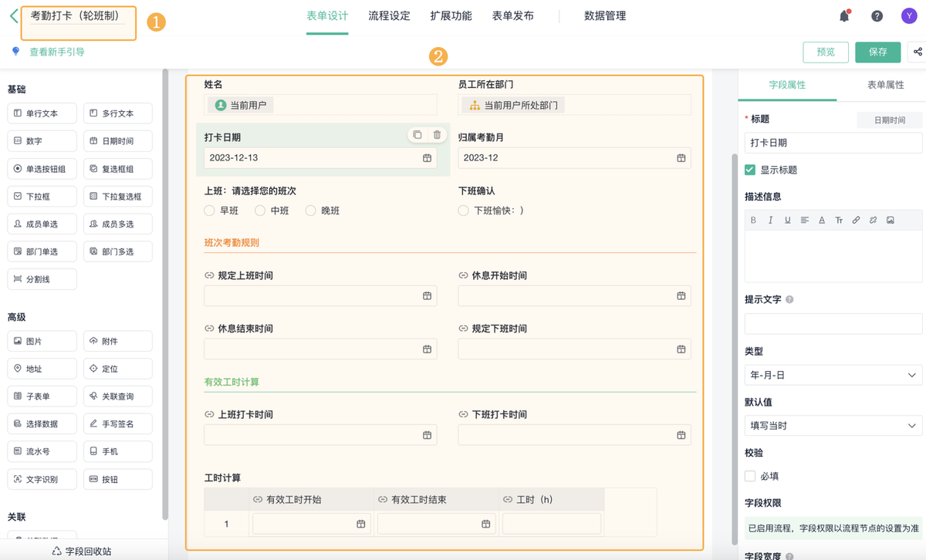Click the help question mark icon
926x560 pixels.
coord(877,16)
